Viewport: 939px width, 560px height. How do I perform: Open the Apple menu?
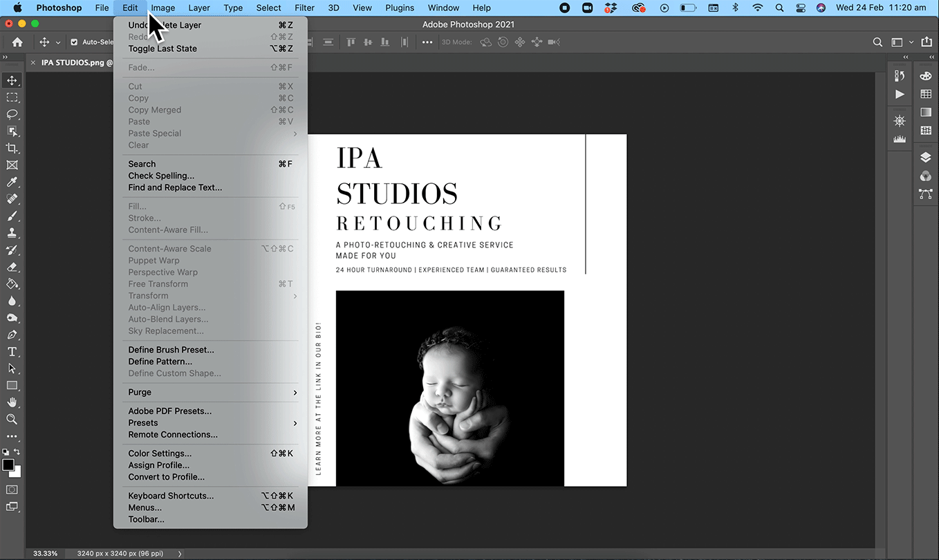click(17, 8)
